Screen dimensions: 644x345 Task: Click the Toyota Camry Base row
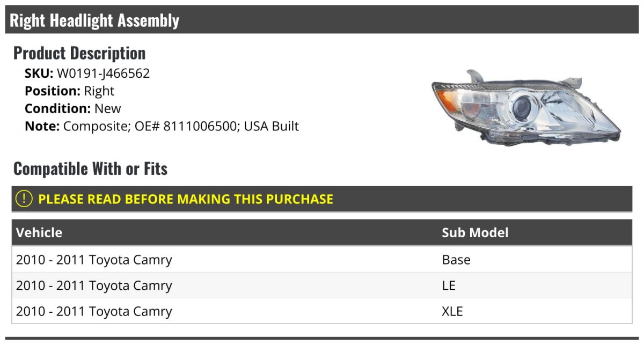(322, 260)
